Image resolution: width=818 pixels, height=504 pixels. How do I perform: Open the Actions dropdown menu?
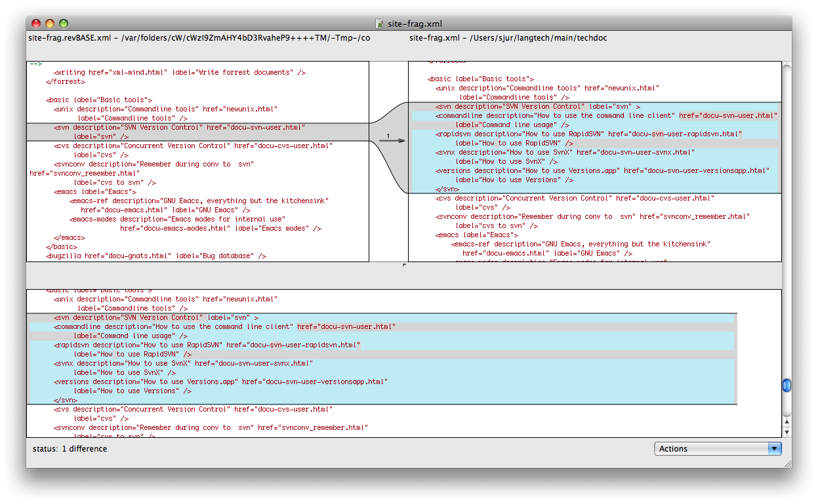(x=718, y=448)
